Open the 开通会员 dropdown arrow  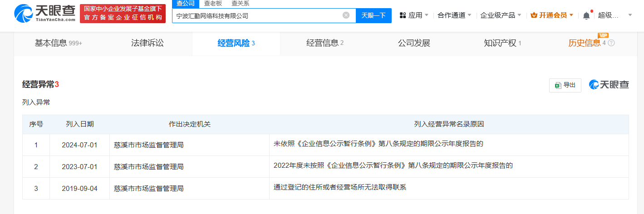coord(571,15)
